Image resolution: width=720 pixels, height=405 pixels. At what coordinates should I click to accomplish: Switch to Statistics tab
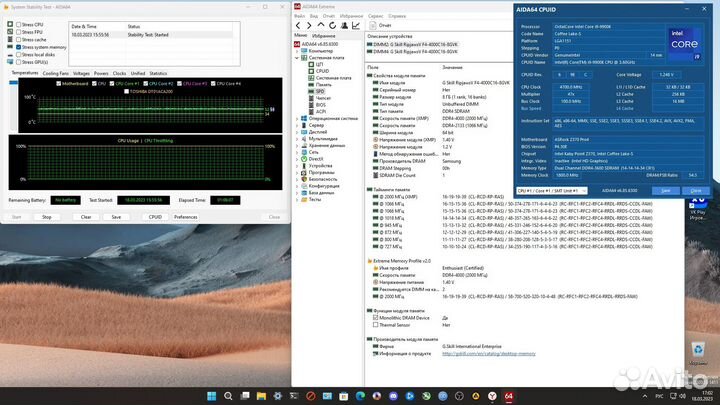coord(158,73)
